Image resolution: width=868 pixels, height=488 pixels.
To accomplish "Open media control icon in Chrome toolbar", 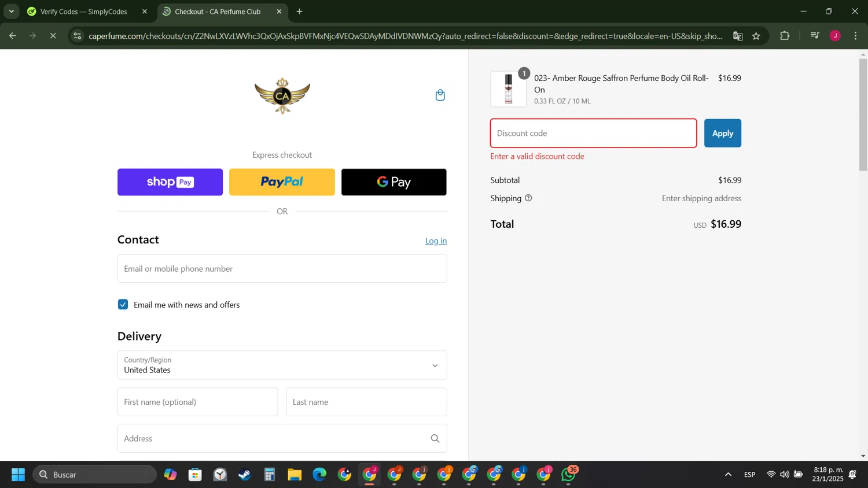I will pyautogui.click(x=815, y=36).
